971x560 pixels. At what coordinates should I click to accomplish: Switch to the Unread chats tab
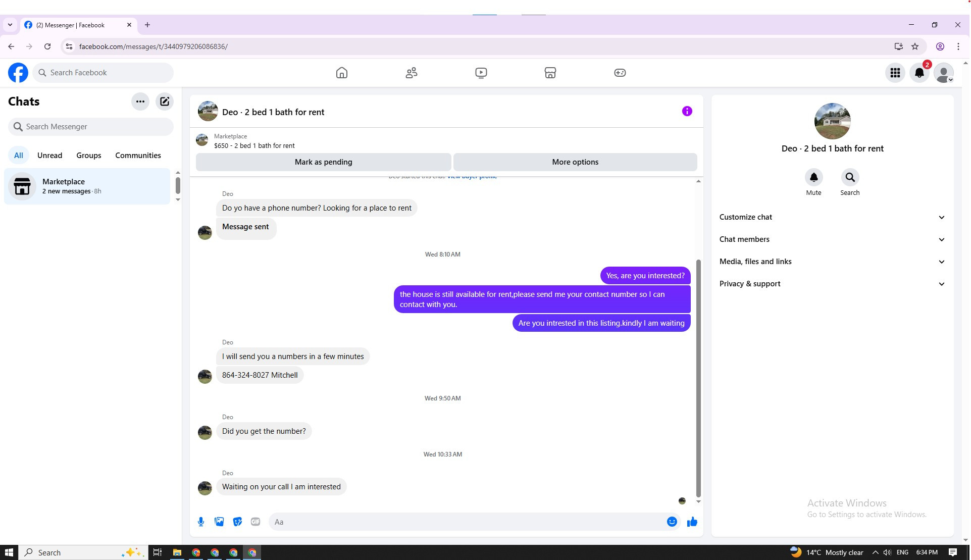pyautogui.click(x=49, y=156)
